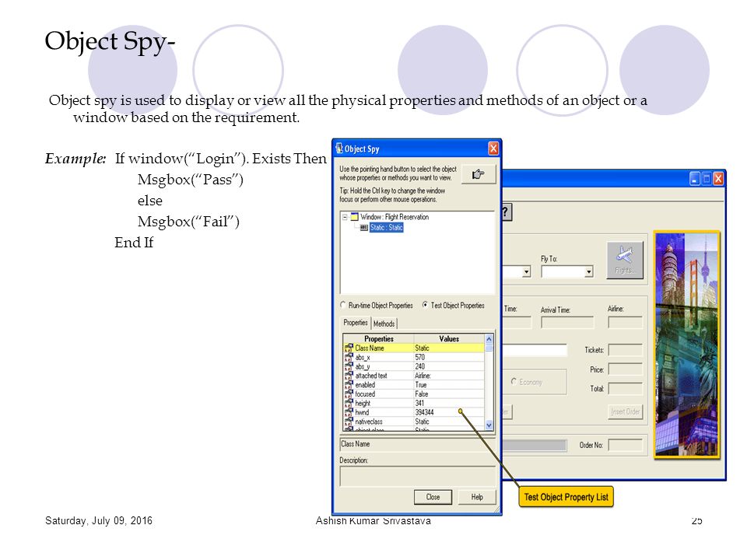Click the Order No field
Screen dimensions: 747x560
click(626, 445)
